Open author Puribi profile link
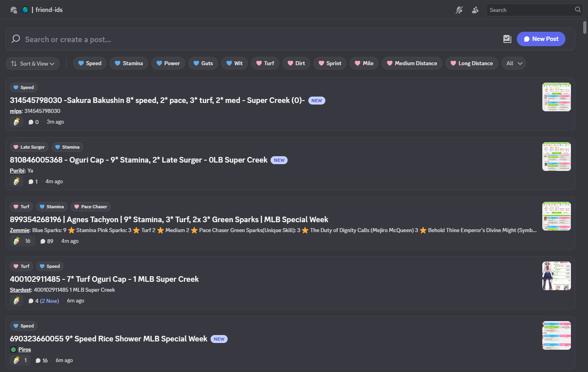The width and height of the screenshot is (588, 372). click(x=17, y=170)
